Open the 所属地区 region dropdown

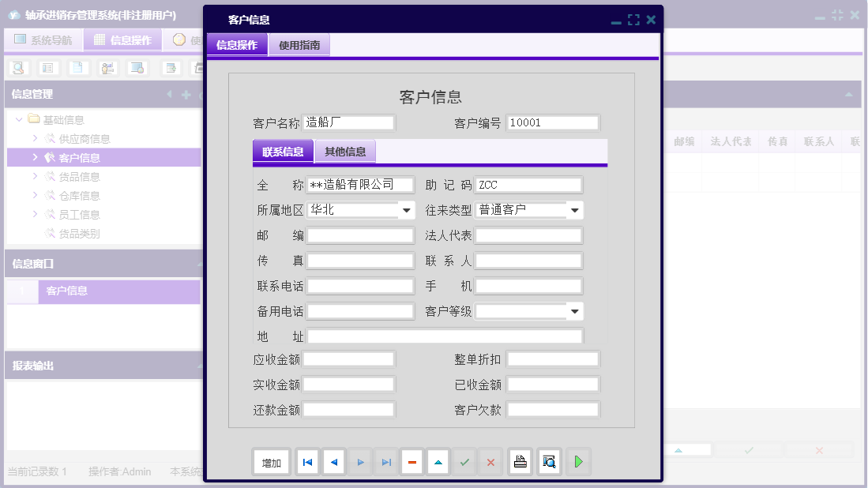coord(406,210)
